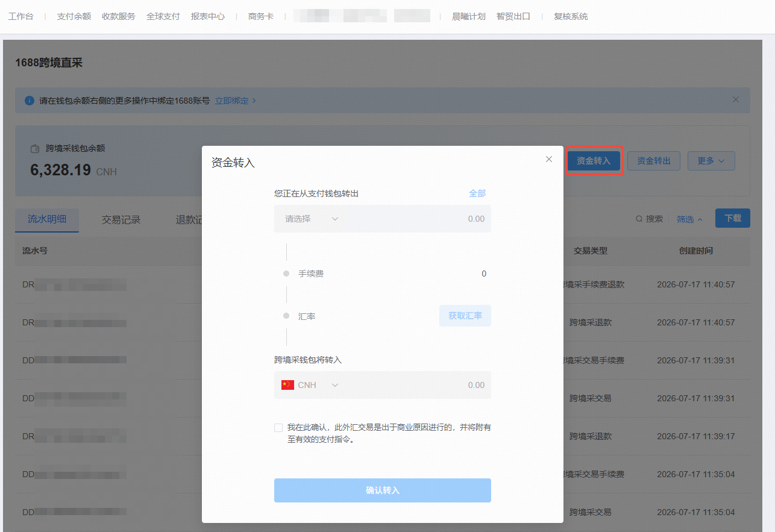Close the 资金转入 dialog with the X icon
This screenshot has height=532, width=775.
(x=548, y=159)
